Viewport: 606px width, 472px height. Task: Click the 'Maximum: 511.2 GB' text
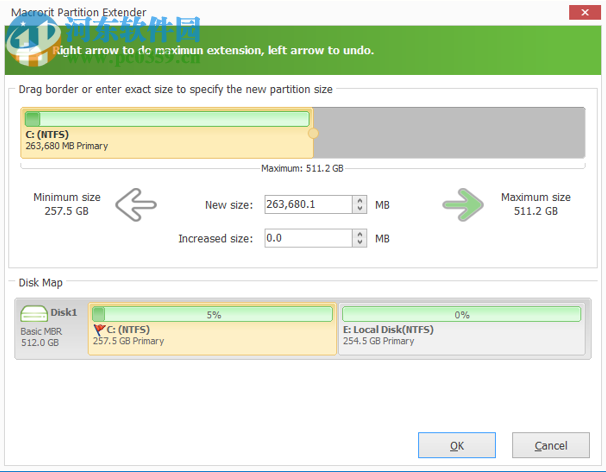302,169
